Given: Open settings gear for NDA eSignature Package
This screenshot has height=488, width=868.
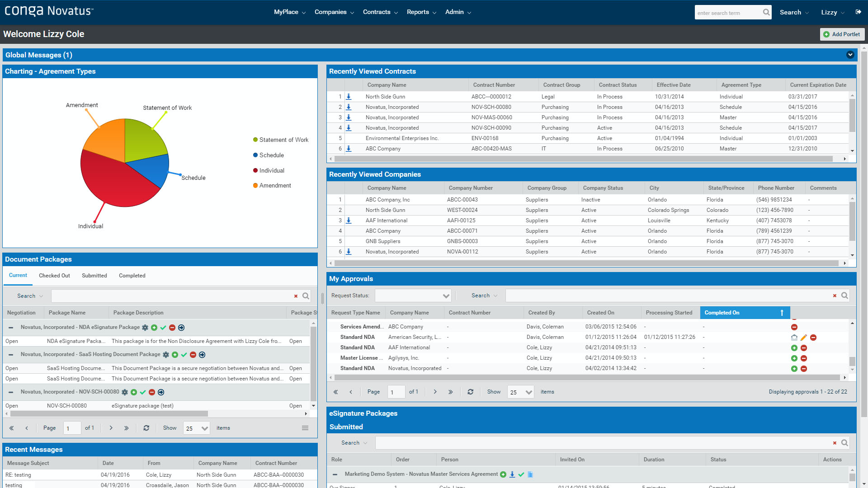Looking at the screenshot, I should tap(145, 328).
